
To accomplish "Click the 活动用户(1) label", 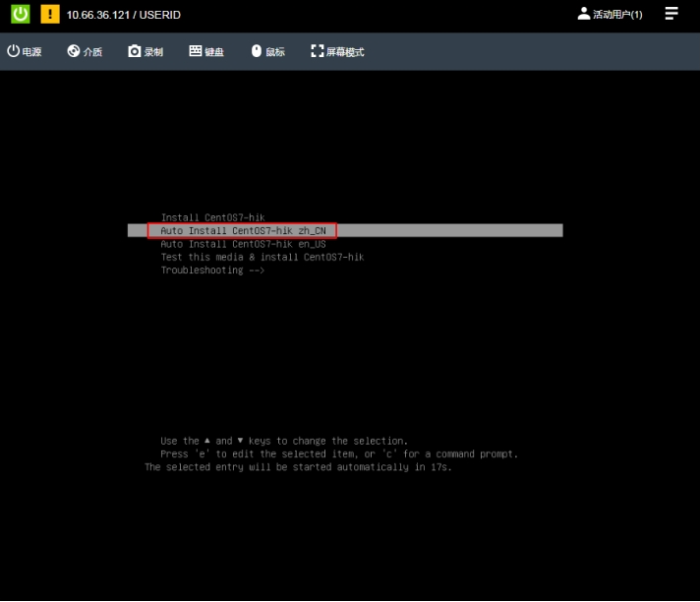I will 617,15.
